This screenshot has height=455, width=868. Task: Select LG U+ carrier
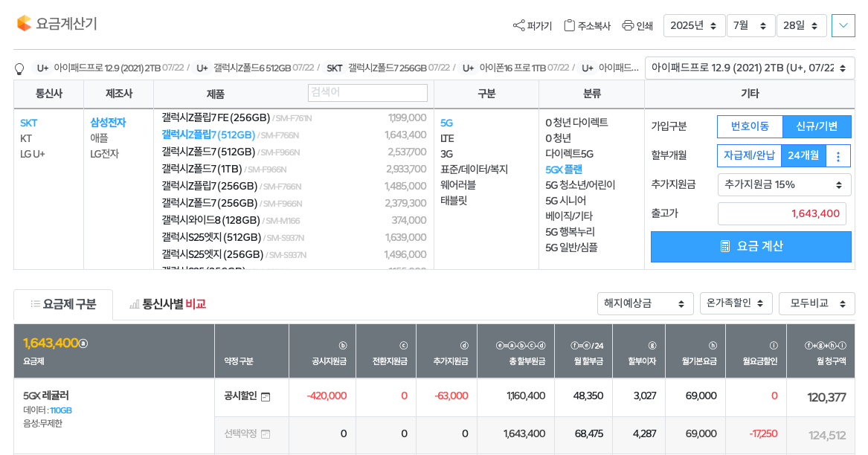tap(33, 154)
